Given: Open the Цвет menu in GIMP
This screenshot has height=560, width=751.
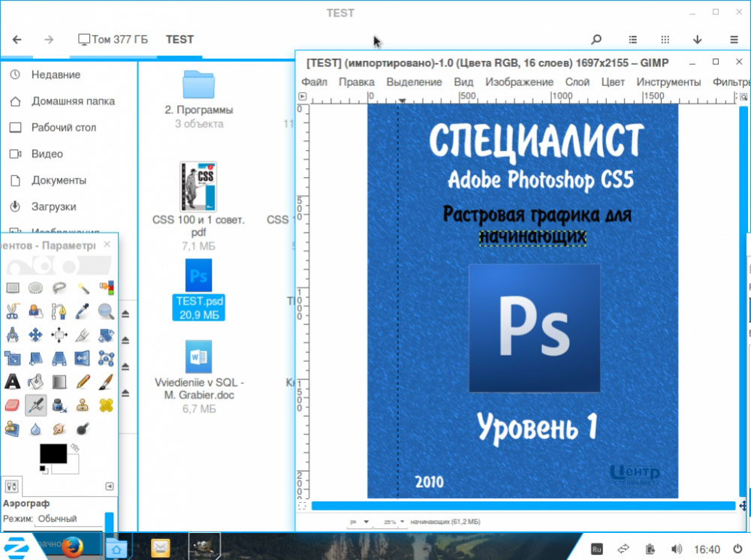Looking at the screenshot, I should pos(613,82).
